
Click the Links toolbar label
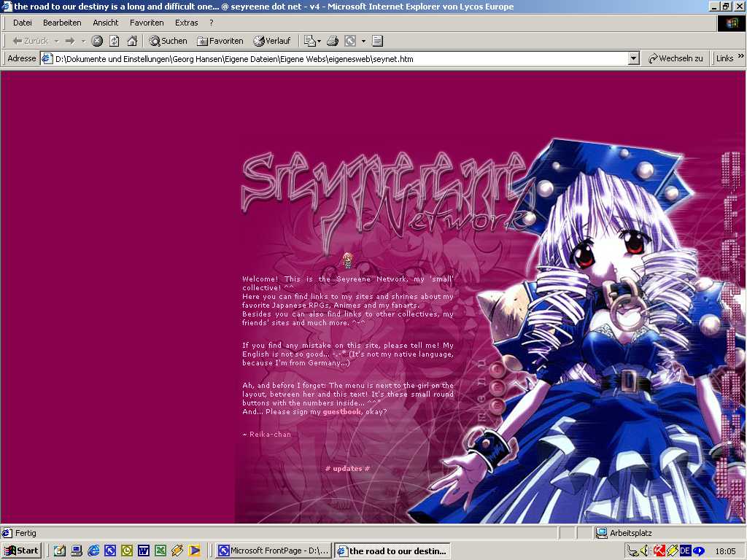pyautogui.click(x=724, y=58)
